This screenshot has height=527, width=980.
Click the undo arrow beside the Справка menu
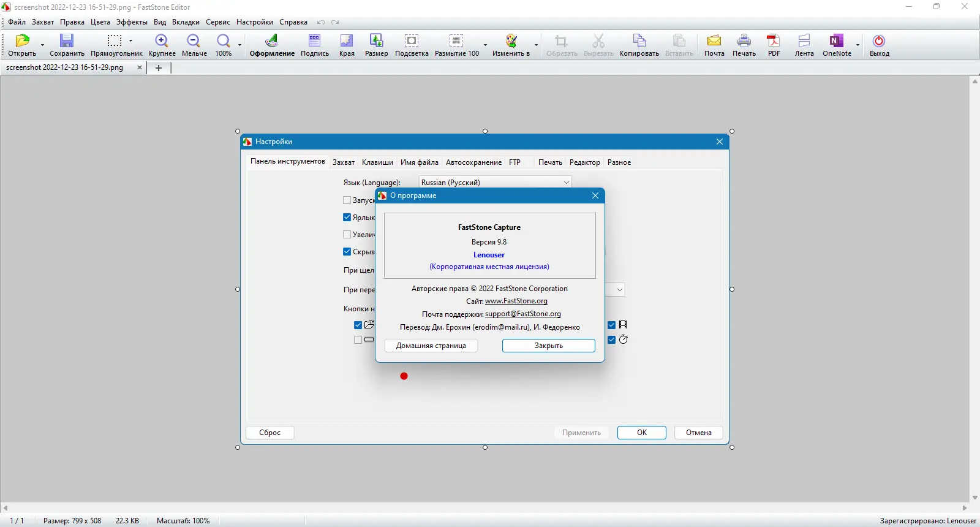(321, 23)
